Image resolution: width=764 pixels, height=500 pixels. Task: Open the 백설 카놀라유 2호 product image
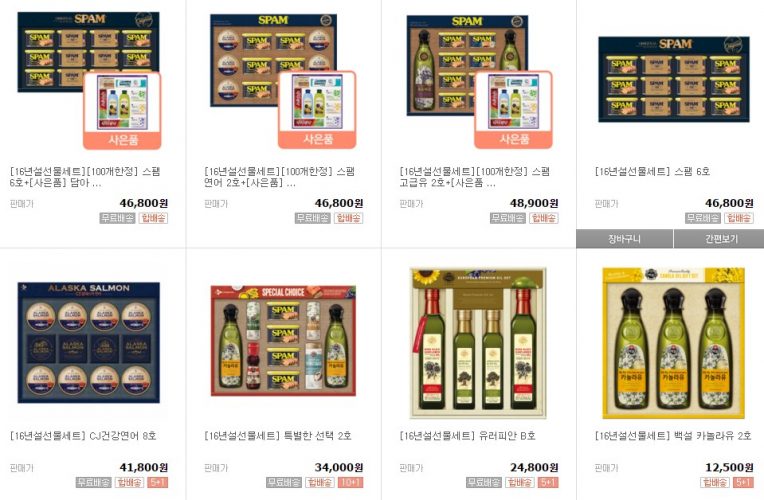pyautogui.click(x=673, y=343)
